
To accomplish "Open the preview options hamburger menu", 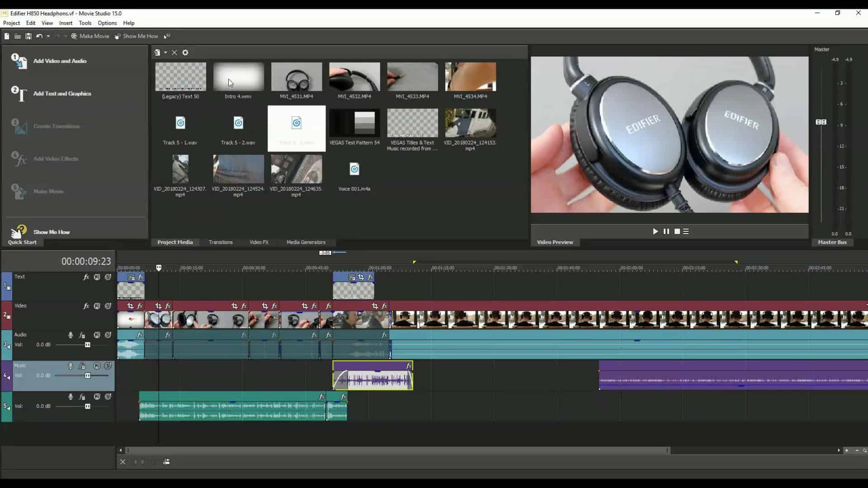I will tap(686, 231).
